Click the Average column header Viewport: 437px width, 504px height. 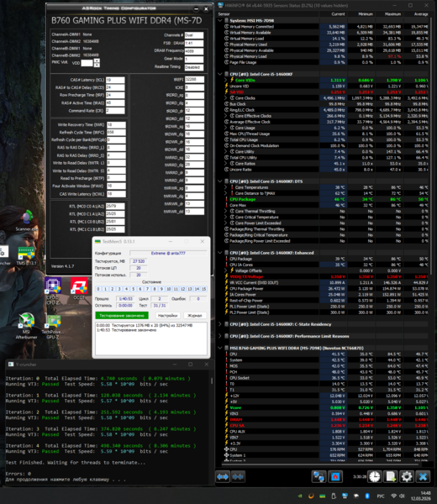421,14
